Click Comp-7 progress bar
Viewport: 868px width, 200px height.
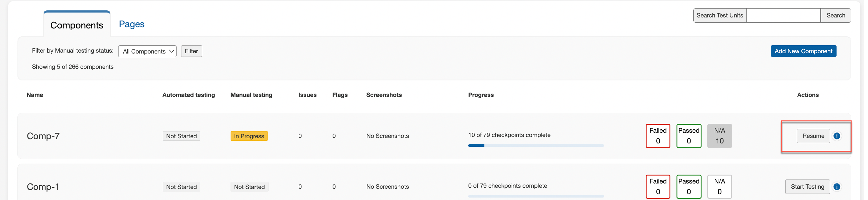(536, 146)
